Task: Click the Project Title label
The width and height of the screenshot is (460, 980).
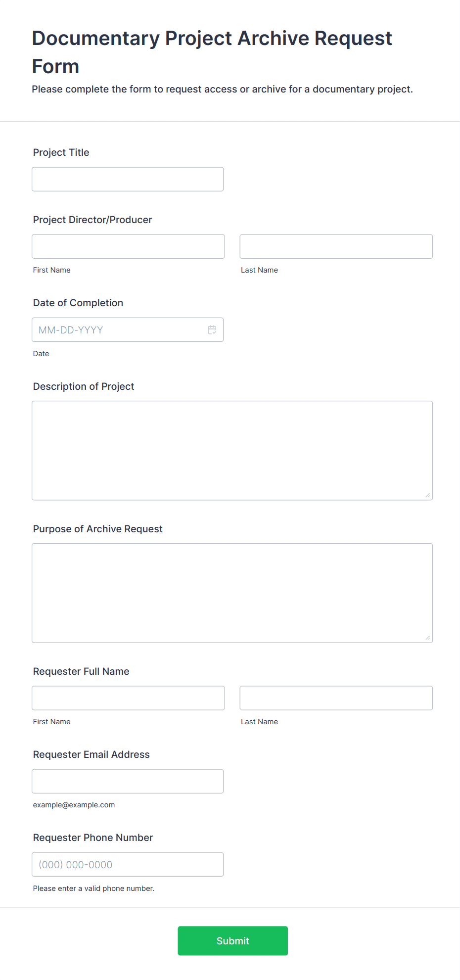Action: point(61,152)
